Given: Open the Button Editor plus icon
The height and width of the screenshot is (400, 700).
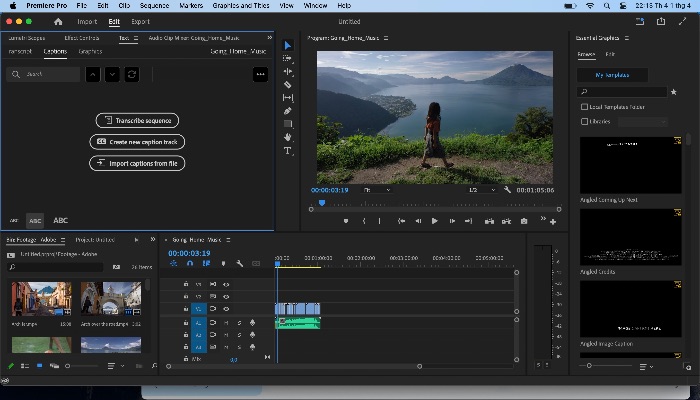Looking at the screenshot, I should [x=553, y=222].
